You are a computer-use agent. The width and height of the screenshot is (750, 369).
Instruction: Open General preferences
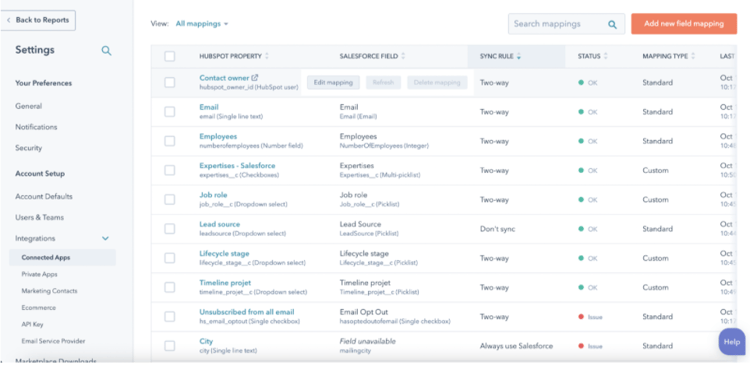click(x=29, y=106)
